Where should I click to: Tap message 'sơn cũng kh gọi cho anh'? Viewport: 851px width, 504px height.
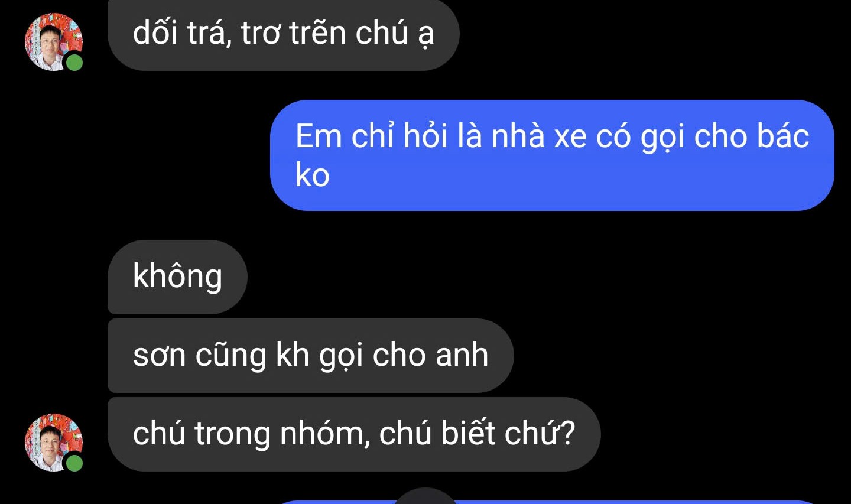pyautogui.click(x=311, y=356)
